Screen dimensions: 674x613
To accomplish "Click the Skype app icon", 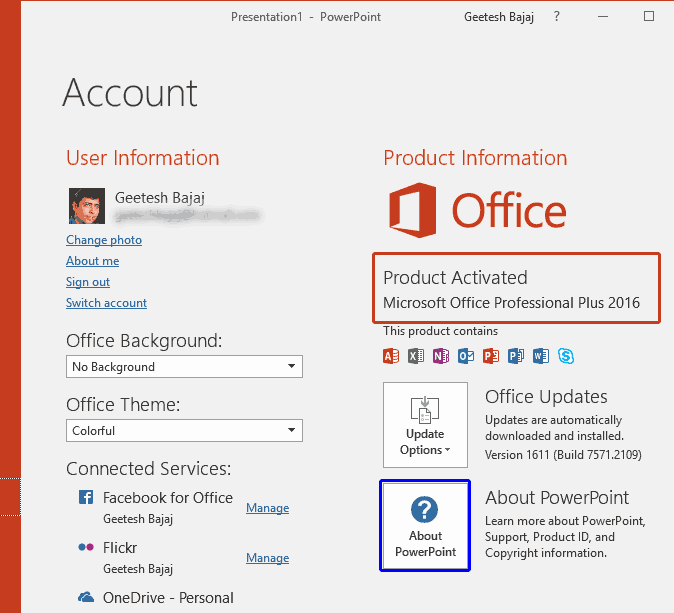I will coord(566,356).
